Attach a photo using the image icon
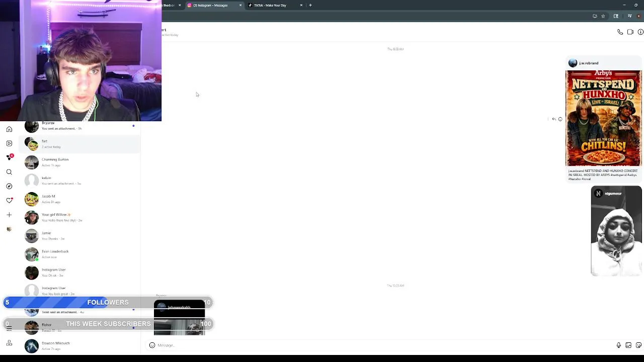The height and width of the screenshot is (362, 644). (628, 345)
